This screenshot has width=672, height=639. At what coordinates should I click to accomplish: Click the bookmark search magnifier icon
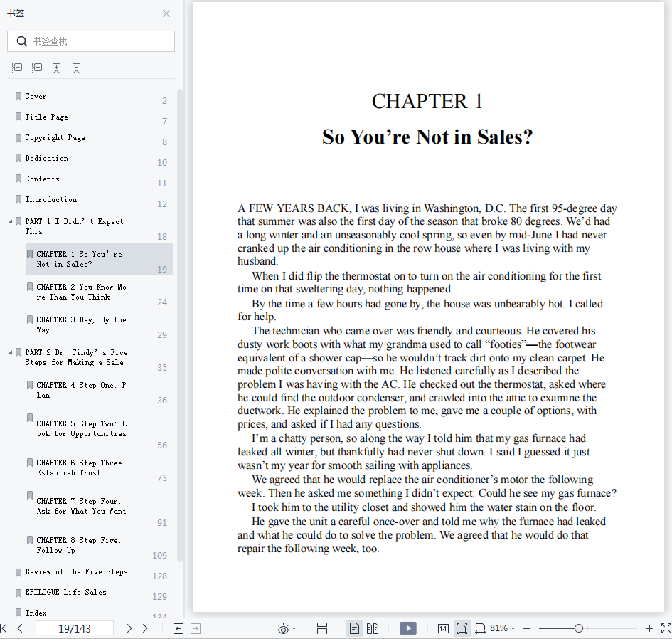point(21,41)
